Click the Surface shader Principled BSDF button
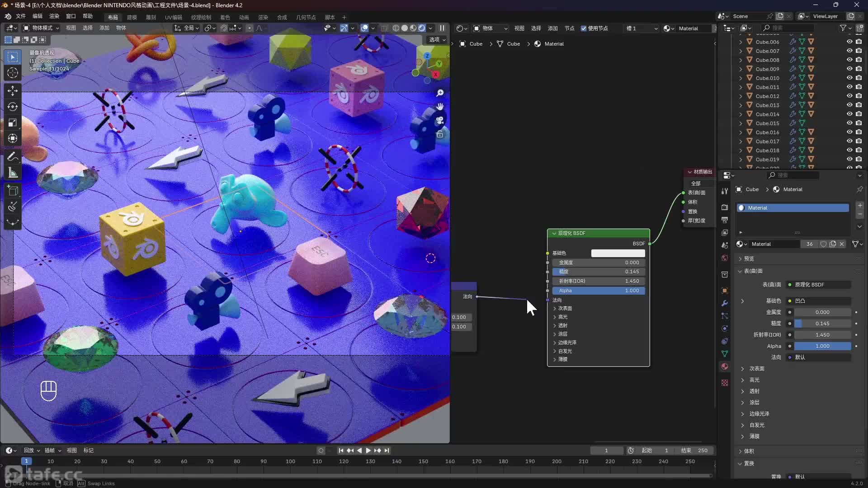Image resolution: width=868 pixels, height=488 pixels. coord(818,285)
